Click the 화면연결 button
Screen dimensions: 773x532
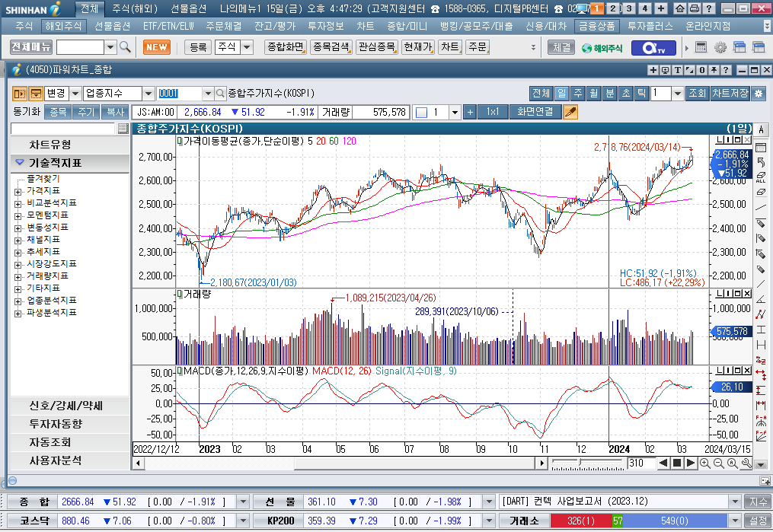[x=535, y=113]
